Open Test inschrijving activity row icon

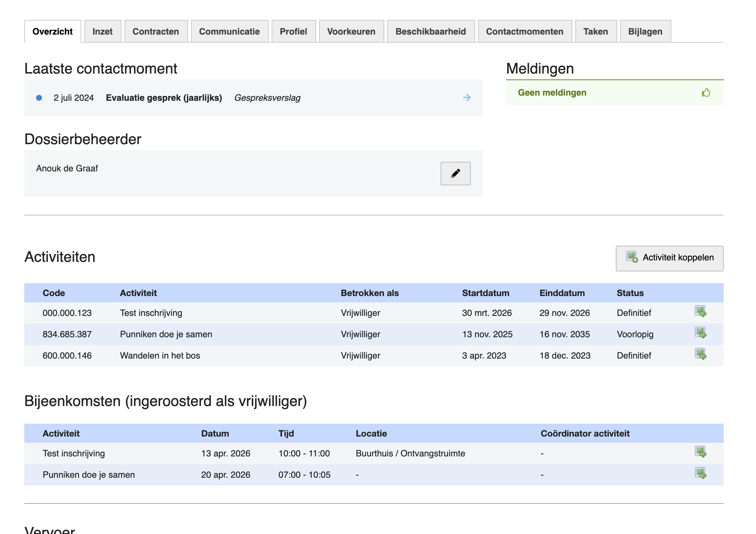(x=700, y=311)
